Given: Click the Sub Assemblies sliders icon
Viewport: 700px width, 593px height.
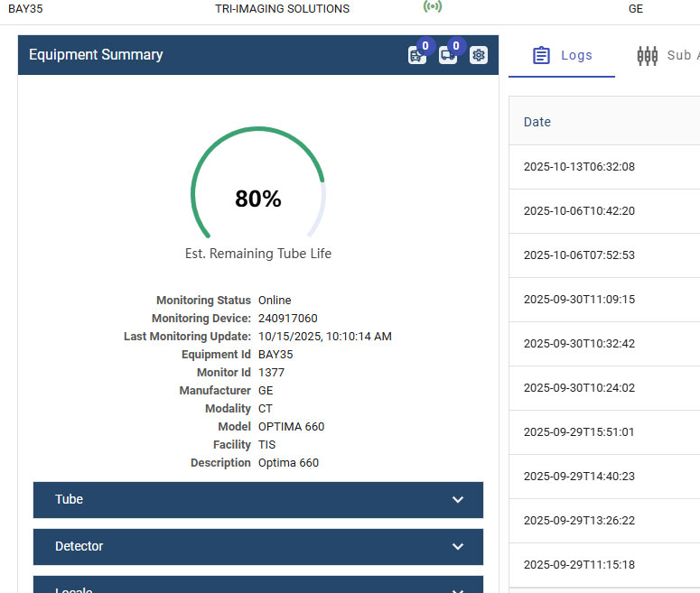Looking at the screenshot, I should [x=647, y=55].
